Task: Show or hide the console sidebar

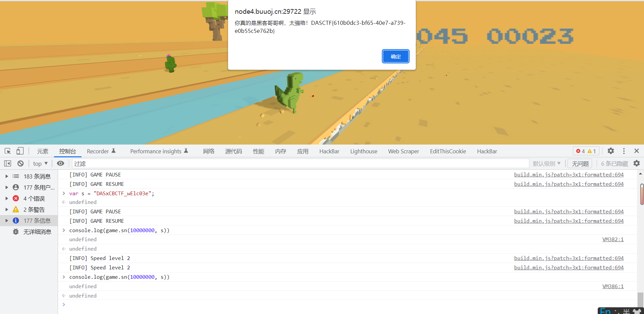Action: click(8, 163)
